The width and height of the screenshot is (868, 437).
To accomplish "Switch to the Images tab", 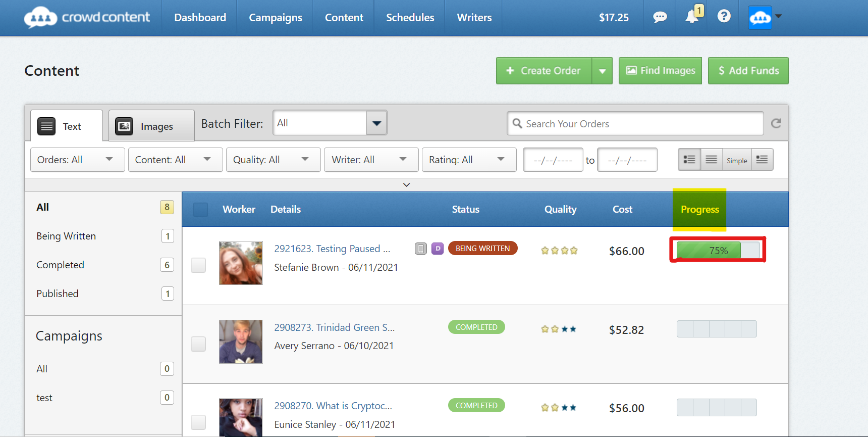I will click(x=151, y=126).
